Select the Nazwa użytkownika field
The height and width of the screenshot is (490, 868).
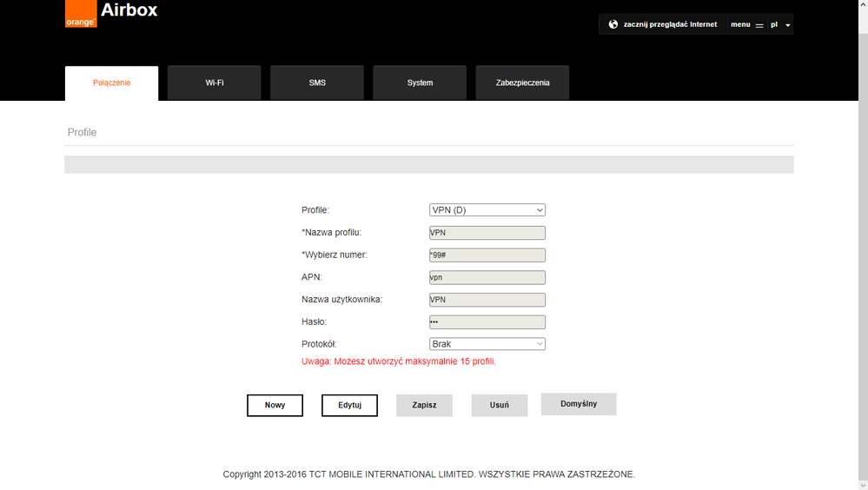coord(487,300)
